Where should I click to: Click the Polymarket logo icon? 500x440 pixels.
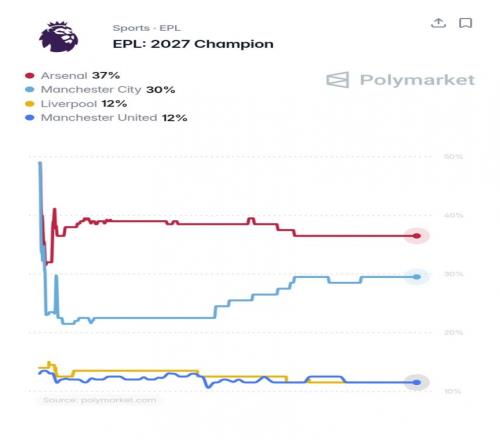[x=337, y=80]
